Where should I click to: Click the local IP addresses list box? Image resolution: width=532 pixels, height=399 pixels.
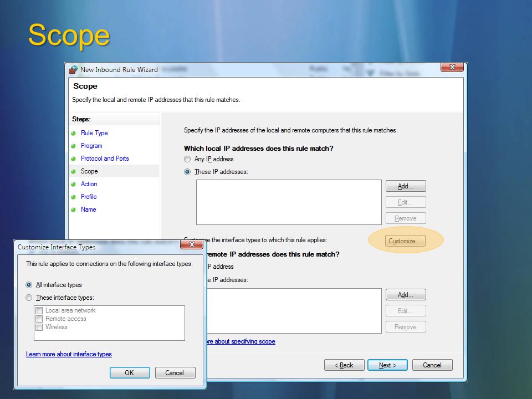tap(289, 202)
